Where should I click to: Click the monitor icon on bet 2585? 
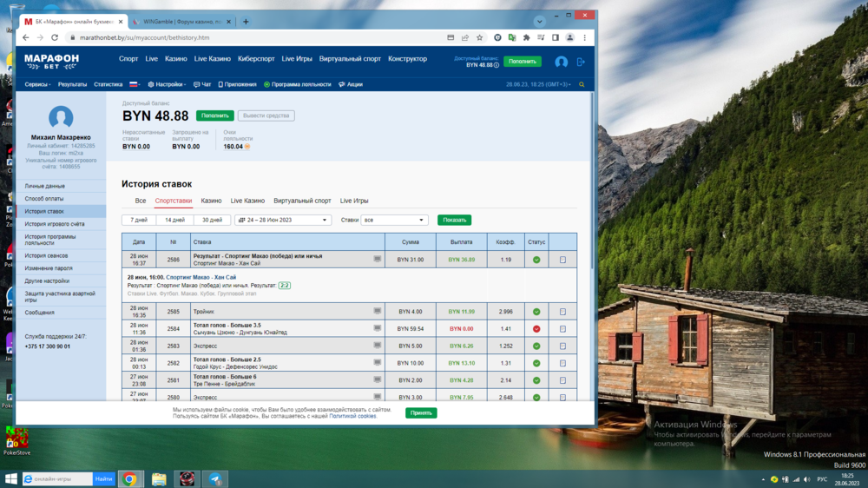[378, 311]
